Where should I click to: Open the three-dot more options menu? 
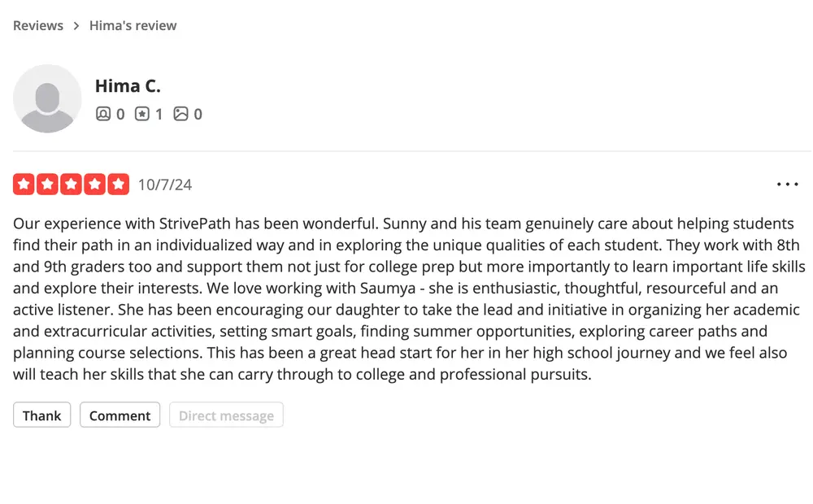pyautogui.click(x=787, y=184)
